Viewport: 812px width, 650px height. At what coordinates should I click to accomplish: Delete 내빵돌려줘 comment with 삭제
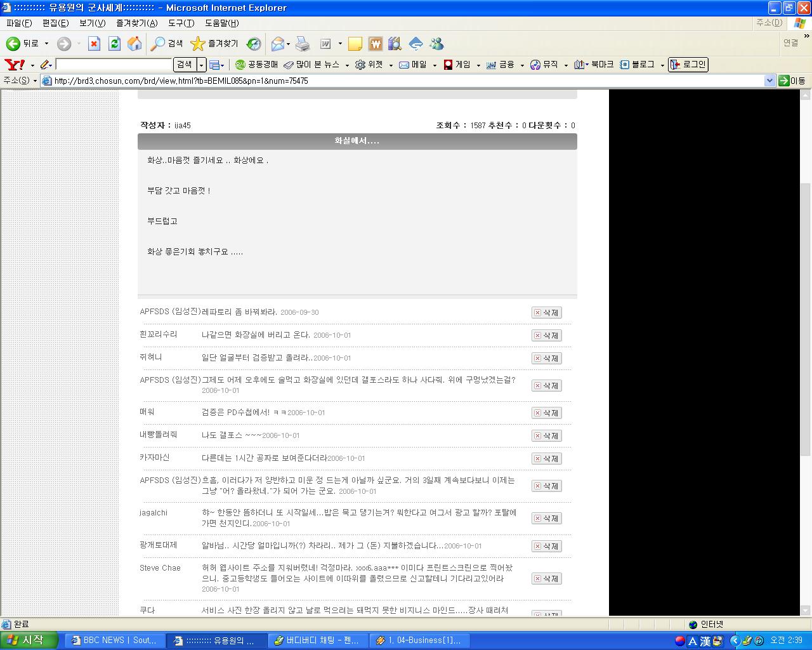click(x=546, y=435)
